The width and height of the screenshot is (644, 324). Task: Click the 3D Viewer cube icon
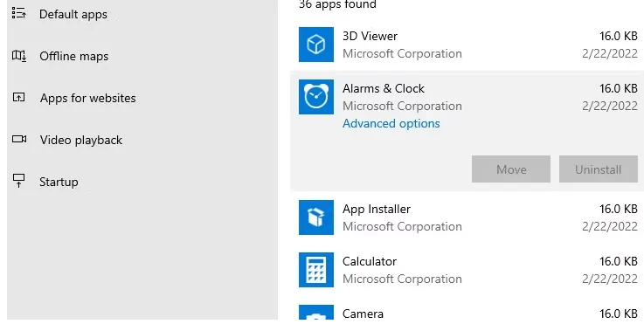[316, 45]
